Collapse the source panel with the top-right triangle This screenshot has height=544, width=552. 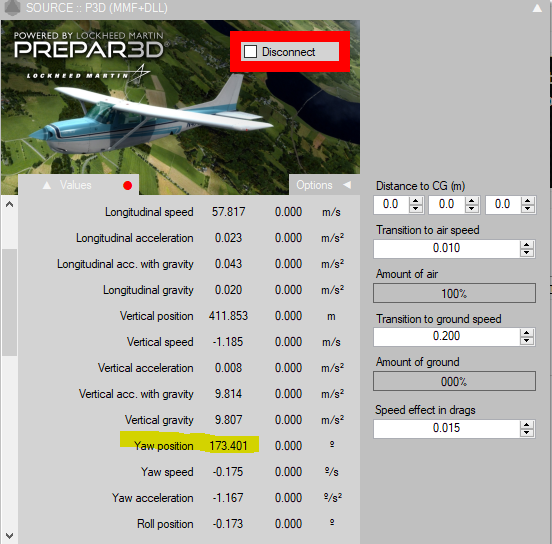[537, 8]
